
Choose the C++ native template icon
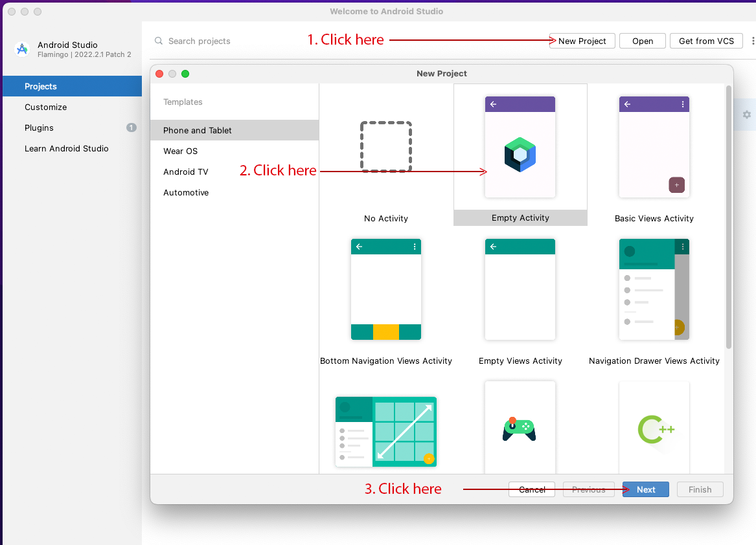[x=656, y=429]
